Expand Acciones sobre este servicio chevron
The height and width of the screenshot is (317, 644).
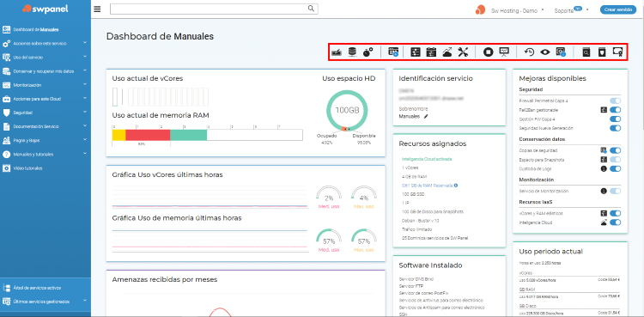[85, 43]
